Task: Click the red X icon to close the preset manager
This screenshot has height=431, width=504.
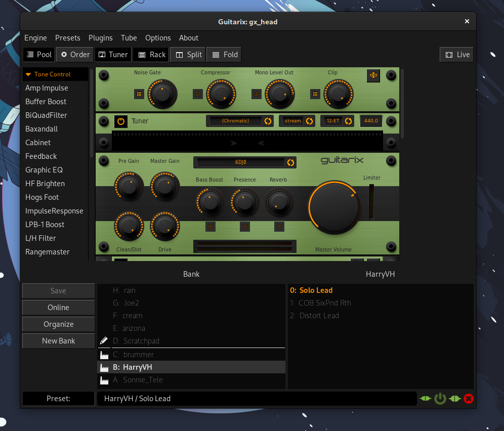Action: coord(469,399)
